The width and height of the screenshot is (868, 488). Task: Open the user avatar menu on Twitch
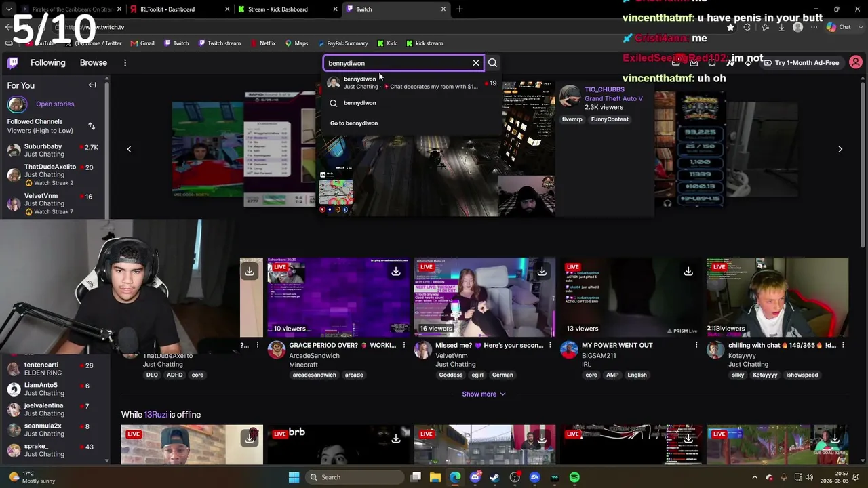856,63
